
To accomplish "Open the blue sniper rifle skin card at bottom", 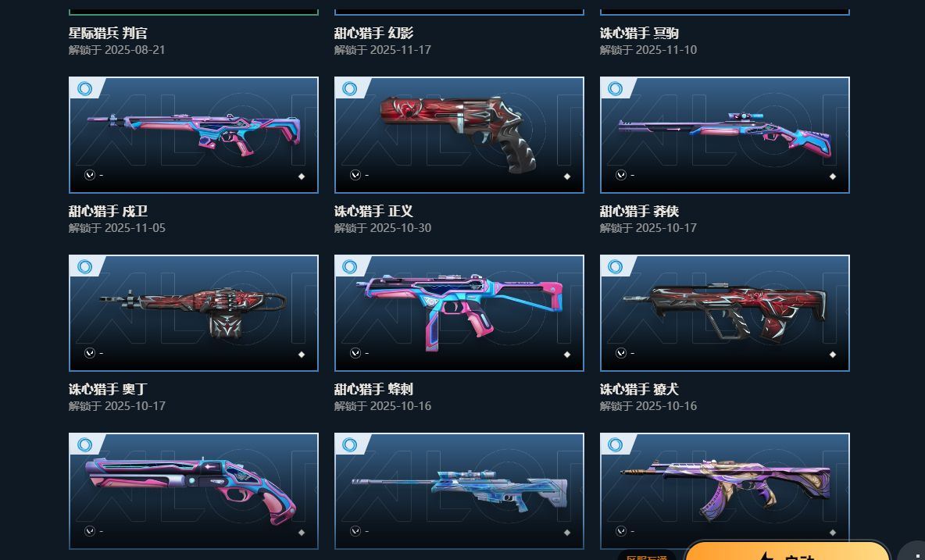I will coord(459,491).
